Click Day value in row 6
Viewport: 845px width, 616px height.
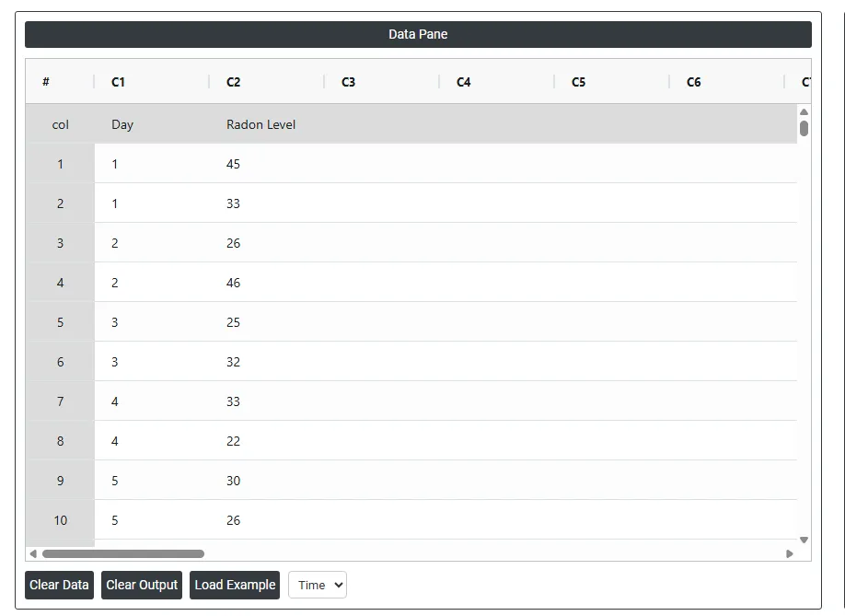click(x=152, y=362)
